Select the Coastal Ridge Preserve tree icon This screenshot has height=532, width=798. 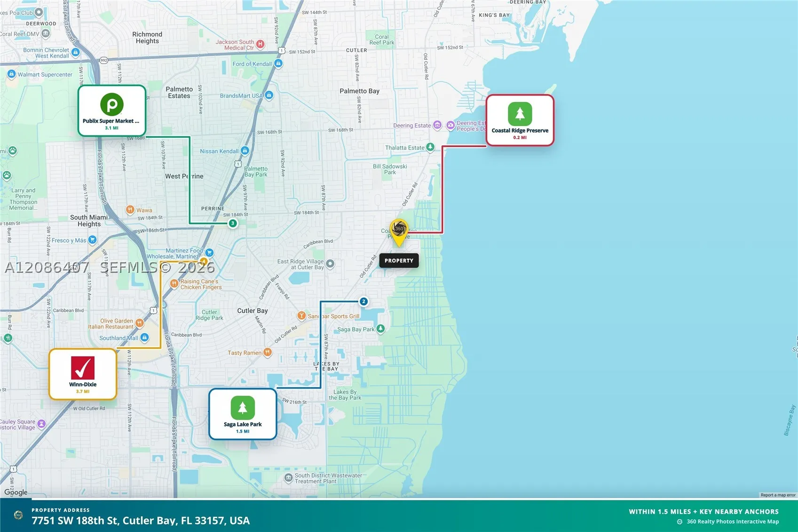(x=520, y=114)
